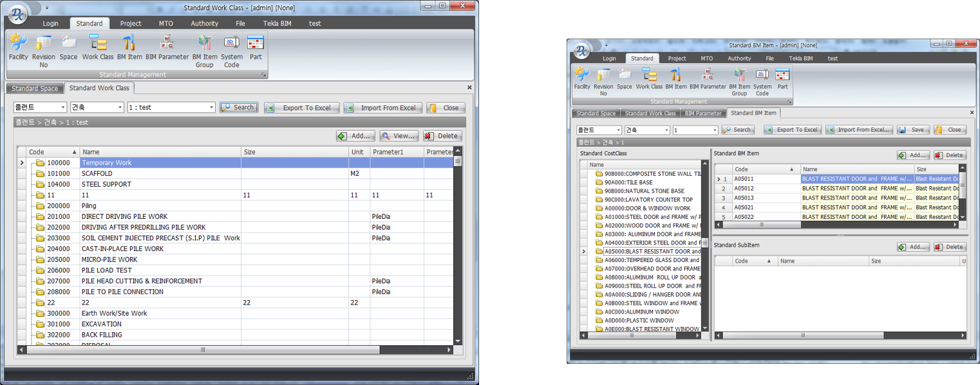Expand the '1 : test' dropdown
Screen dimensions: 980x385
(x=211, y=108)
